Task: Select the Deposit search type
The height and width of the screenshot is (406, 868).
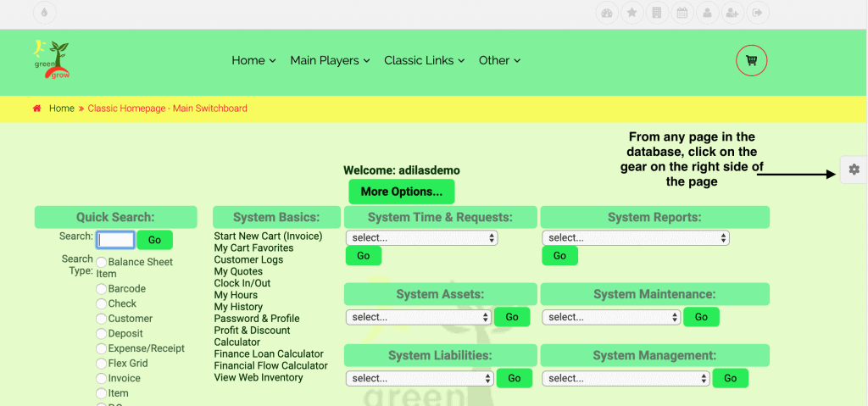Action: click(x=102, y=333)
